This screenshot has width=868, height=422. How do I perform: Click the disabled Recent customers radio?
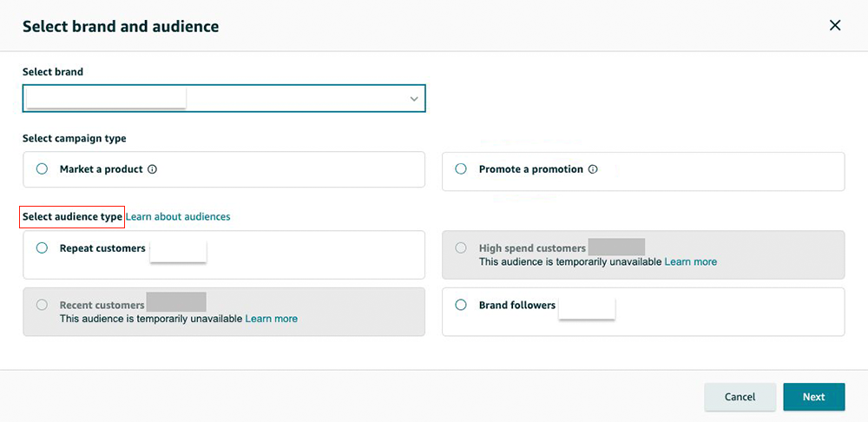pyautogui.click(x=42, y=305)
